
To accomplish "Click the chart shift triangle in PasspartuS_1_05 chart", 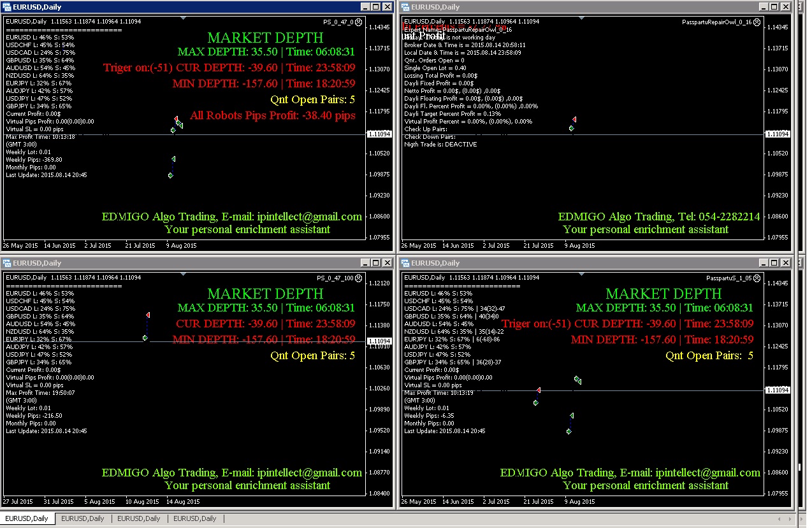I will (x=581, y=274).
